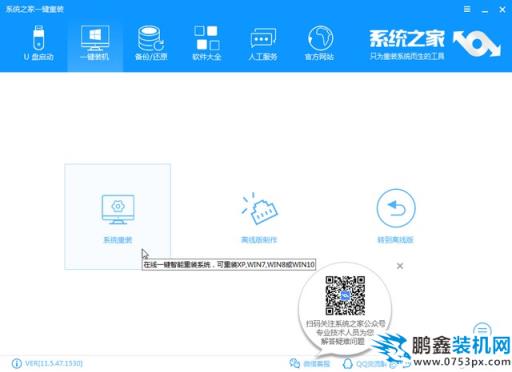Image resolution: width=512 pixels, height=372 pixels.
Task: Click the VER version number text
Action: tap(54, 363)
